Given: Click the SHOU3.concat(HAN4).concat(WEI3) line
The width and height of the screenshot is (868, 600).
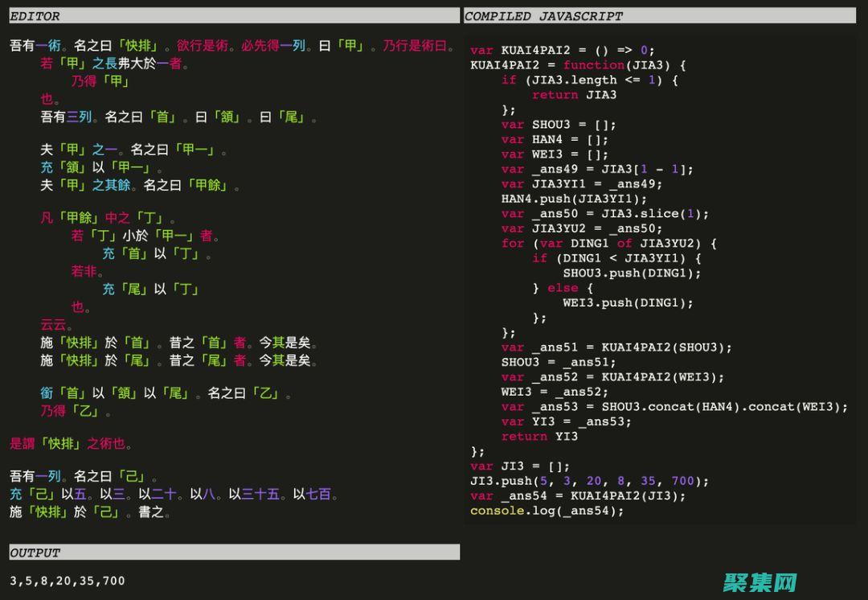Looking at the screenshot, I should click(x=674, y=407).
